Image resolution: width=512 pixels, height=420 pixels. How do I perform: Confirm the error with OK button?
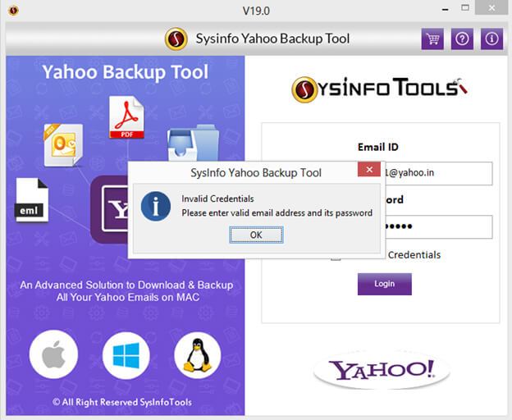tap(256, 235)
